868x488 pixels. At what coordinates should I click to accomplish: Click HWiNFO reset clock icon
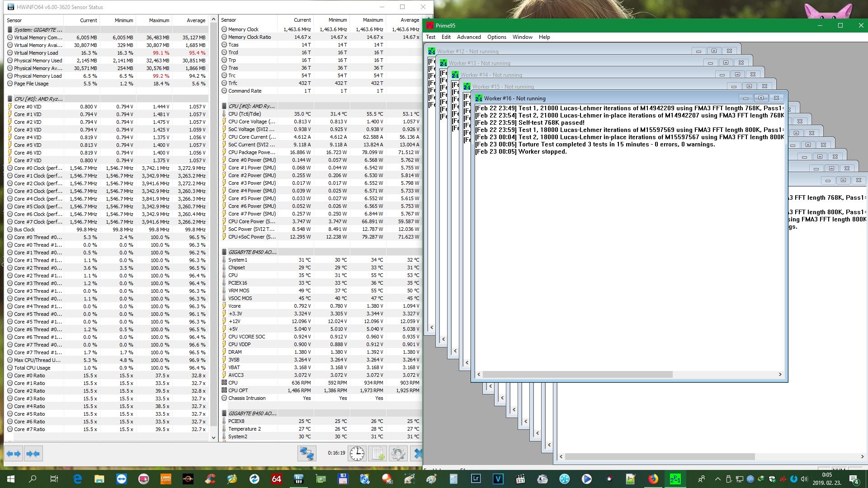coord(357,453)
